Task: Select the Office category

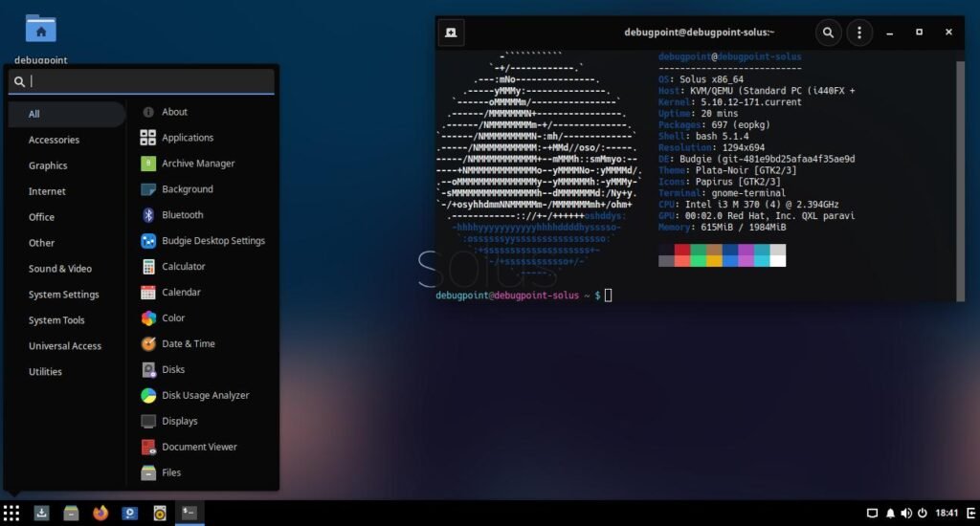Action: (x=67, y=217)
